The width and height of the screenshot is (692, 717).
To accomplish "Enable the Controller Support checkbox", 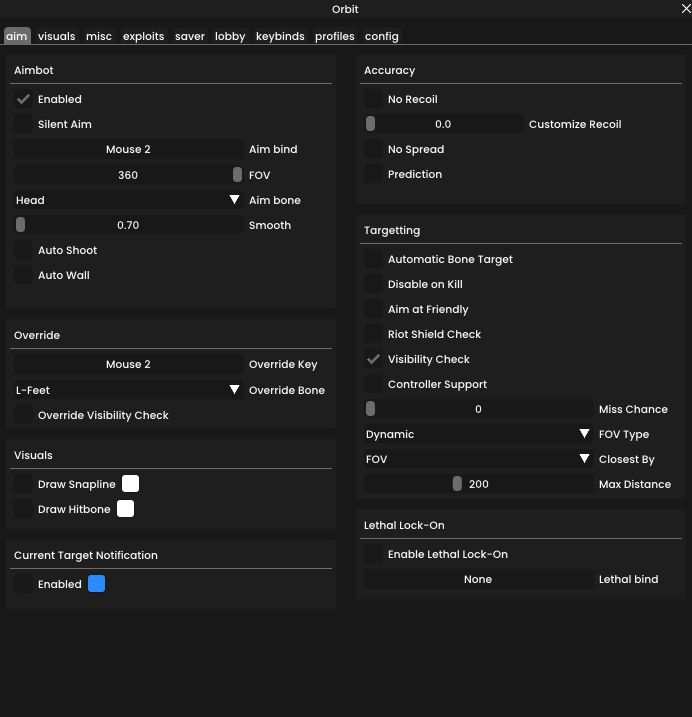I will click(374, 384).
